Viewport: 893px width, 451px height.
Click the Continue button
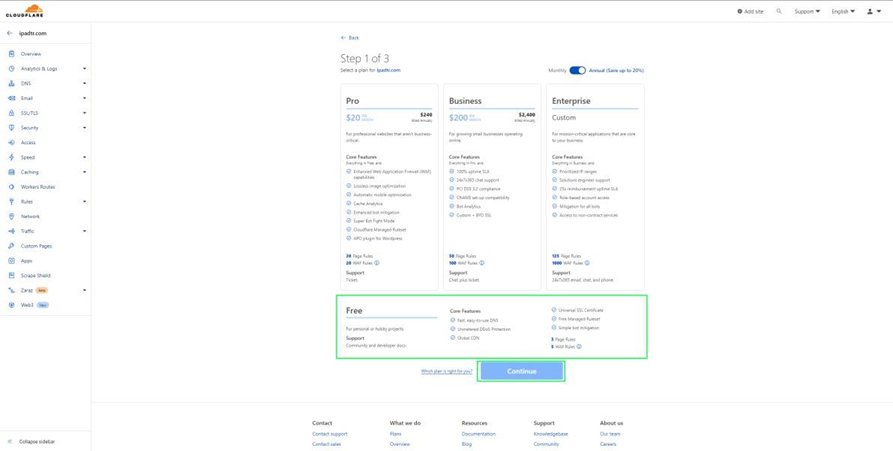(521, 371)
